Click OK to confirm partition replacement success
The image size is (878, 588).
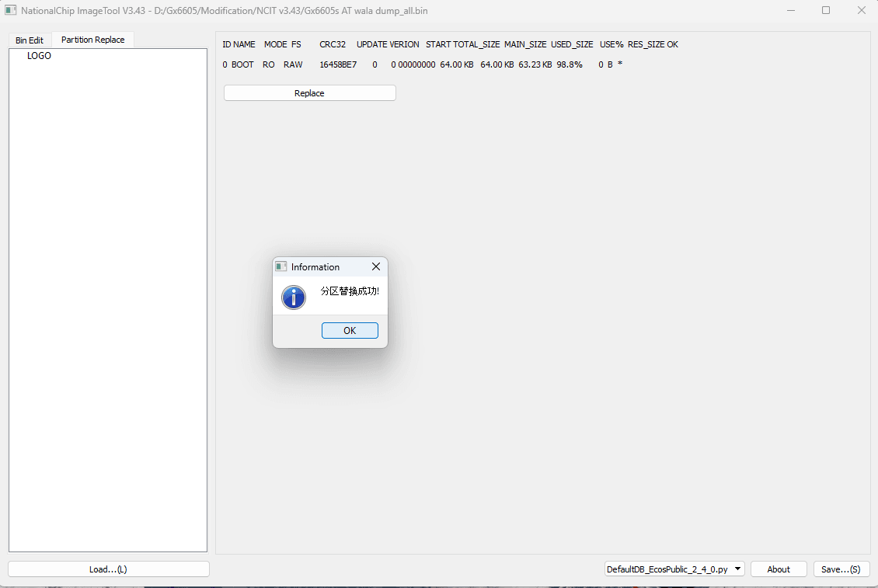(350, 330)
